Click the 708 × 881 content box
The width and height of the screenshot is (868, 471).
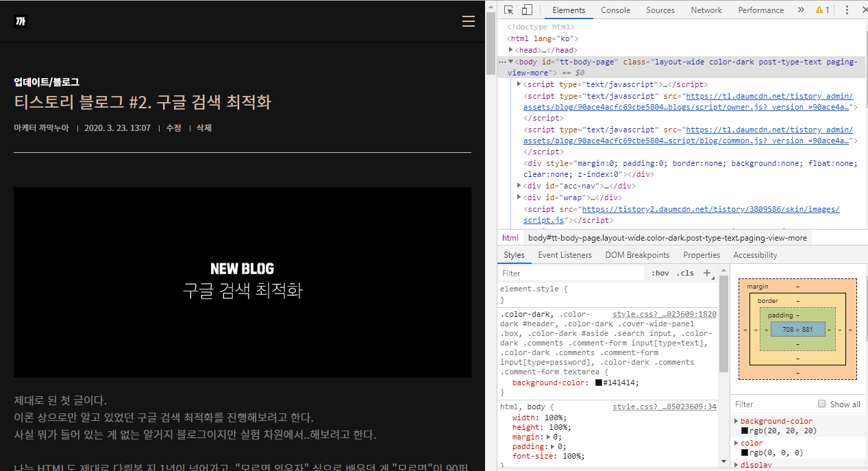(x=797, y=329)
